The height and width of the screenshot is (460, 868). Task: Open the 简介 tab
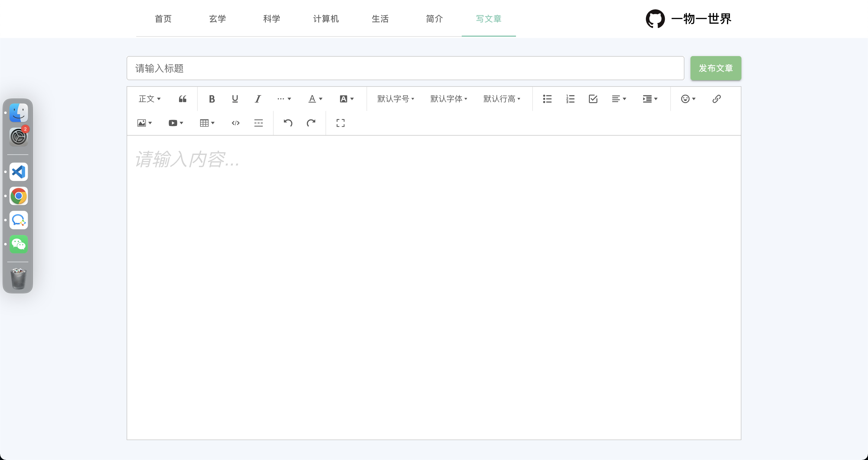point(434,19)
